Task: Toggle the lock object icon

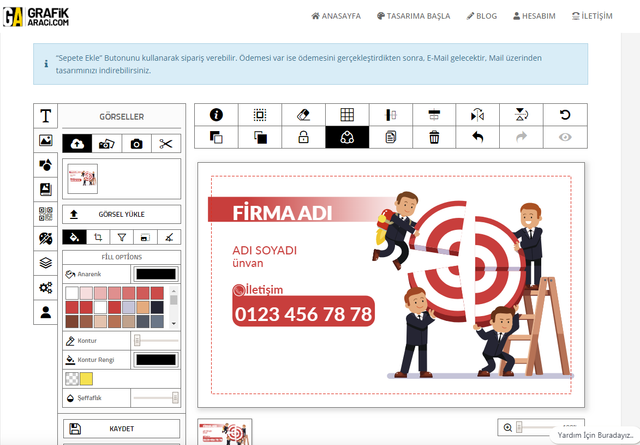Action: 303,137
